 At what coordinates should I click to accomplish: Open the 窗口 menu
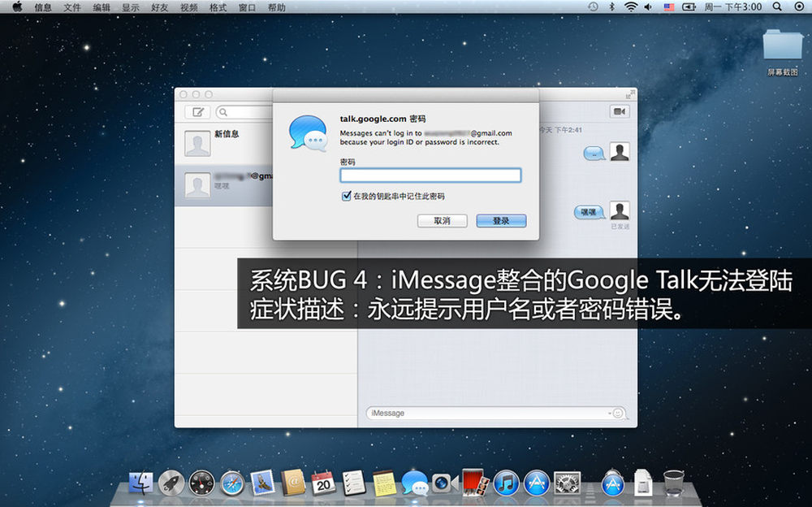(x=247, y=7)
